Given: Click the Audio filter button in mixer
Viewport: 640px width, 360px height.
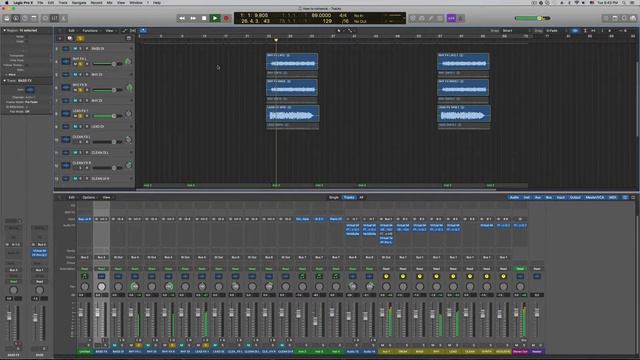Looking at the screenshot, I should pyautogui.click(x=514, y=198).
